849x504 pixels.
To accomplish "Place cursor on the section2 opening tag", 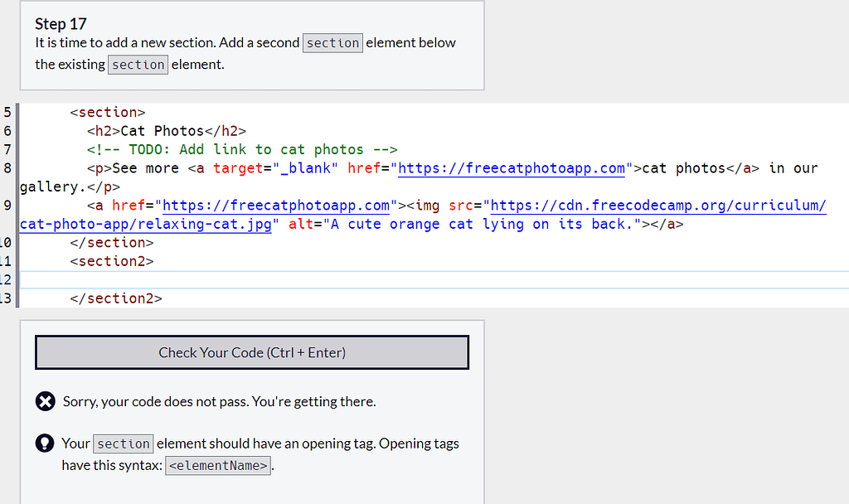I will point(110,261).
